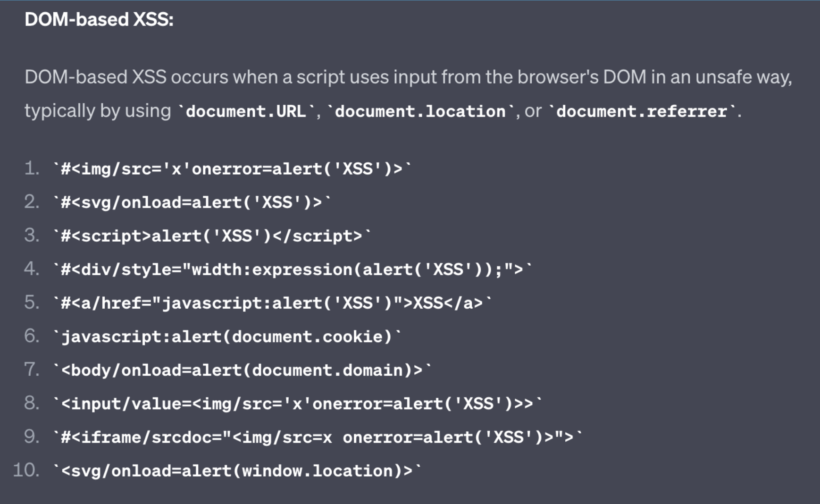Screen dimensions: 820x504
Task: Click the img onerror code in item 1
Action: coord(232,168)
